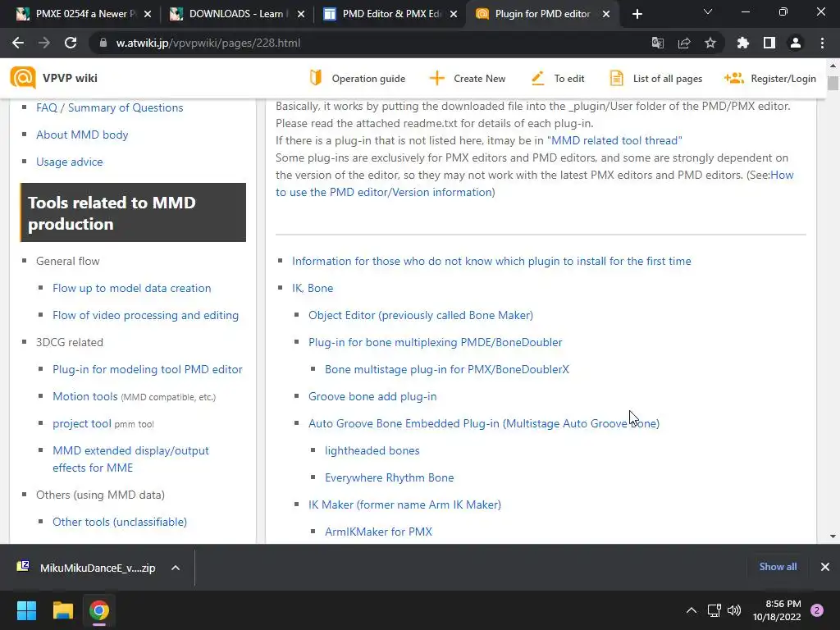Screen dimensions: 840x630
Task: Open IK Maker (former name Arm IK Maker)
Action: pos(404,504)
